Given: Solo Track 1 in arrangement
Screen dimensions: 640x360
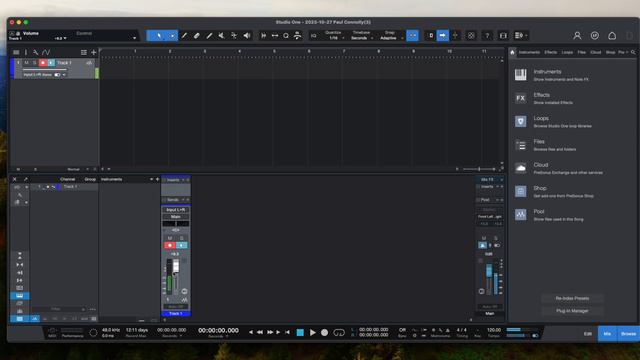Looking at the screenshot, I should click(x=34, y=62).
